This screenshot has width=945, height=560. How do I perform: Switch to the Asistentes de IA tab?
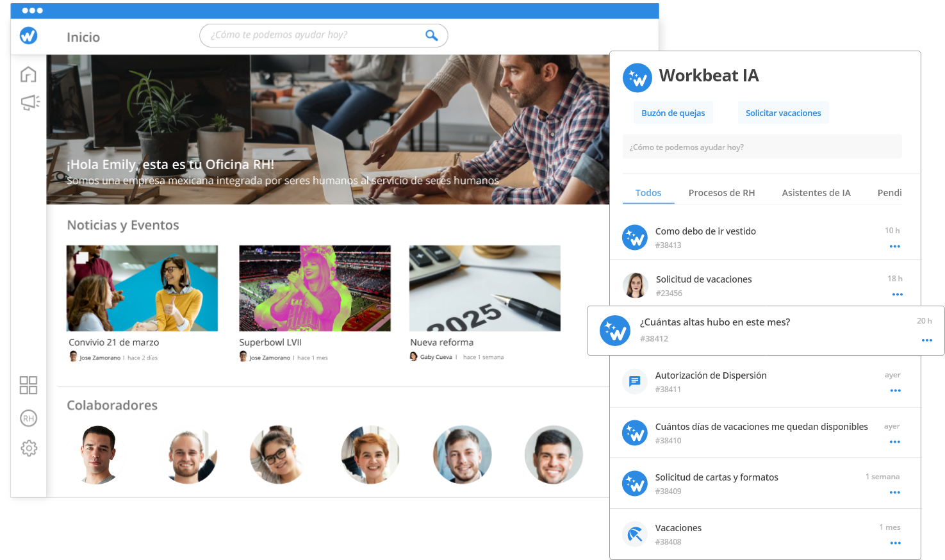point(816,193)
